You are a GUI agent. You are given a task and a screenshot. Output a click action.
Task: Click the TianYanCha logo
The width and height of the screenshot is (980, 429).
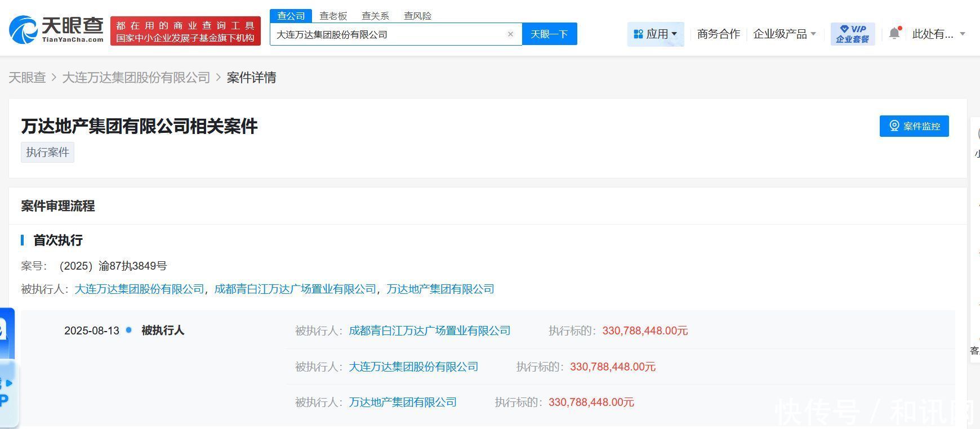(56, 30)
